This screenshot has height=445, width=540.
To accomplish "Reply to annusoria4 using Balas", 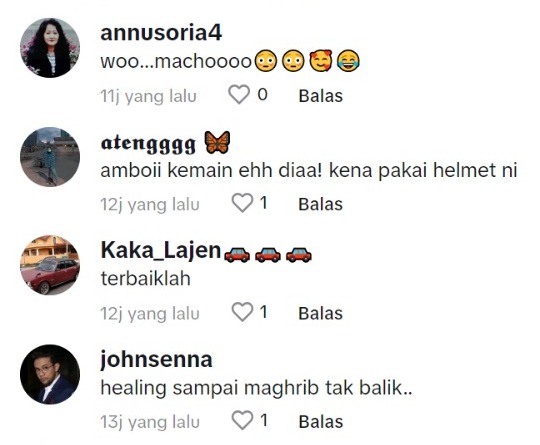I will [321, 96].
